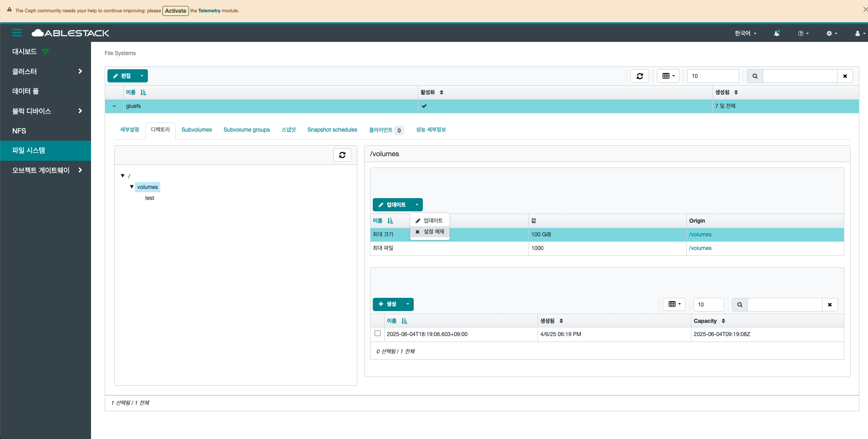This screenshot has height=439, width=868.
Task: Open the /volumes origin link for 최대 파일
Action: (x=700, y=248)
